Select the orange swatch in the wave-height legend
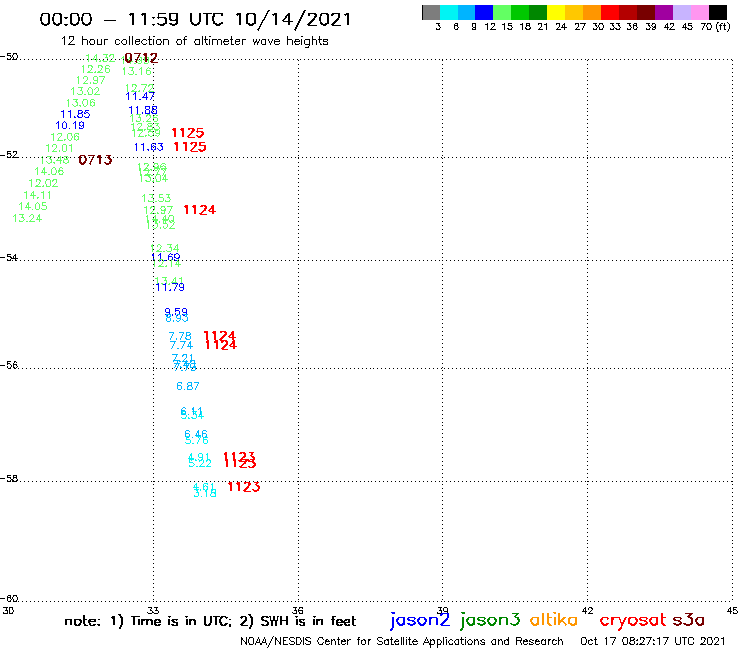Viewport: 740px width, 650px height. point(592,12)
